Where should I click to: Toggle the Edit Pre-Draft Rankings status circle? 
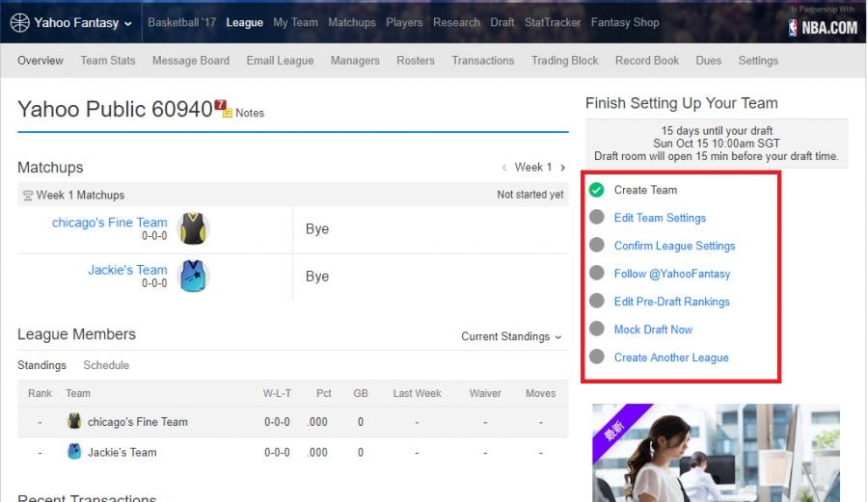click(x=596, y=301)
